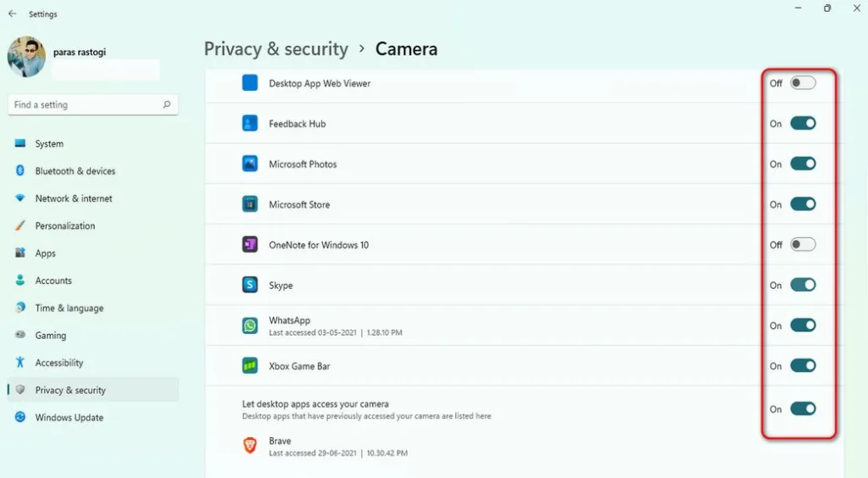
Task: Click the WhatsApp app icon
Action: (x=250, y=325)
